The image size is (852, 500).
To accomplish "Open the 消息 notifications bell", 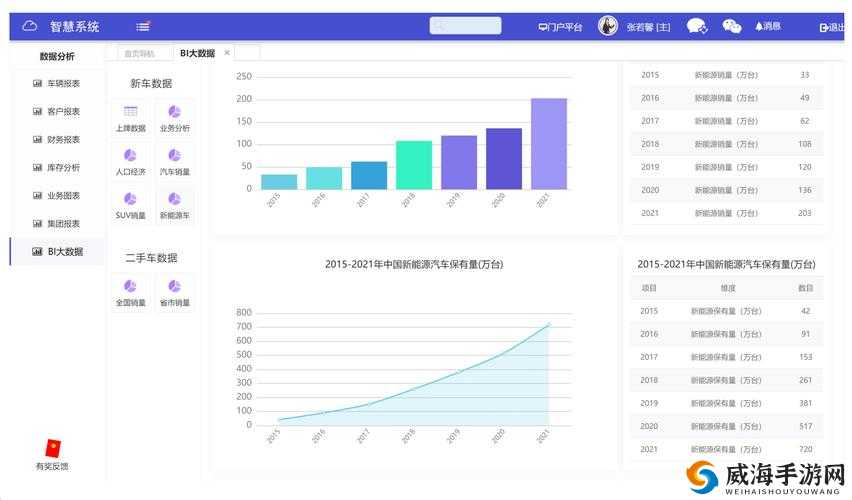I will [x=768, y=26].
